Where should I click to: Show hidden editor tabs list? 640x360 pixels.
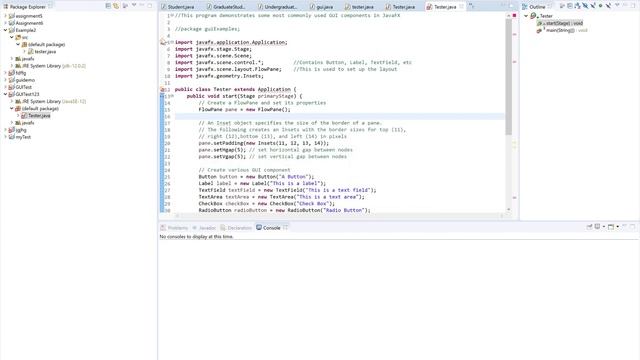click(471, 6)
